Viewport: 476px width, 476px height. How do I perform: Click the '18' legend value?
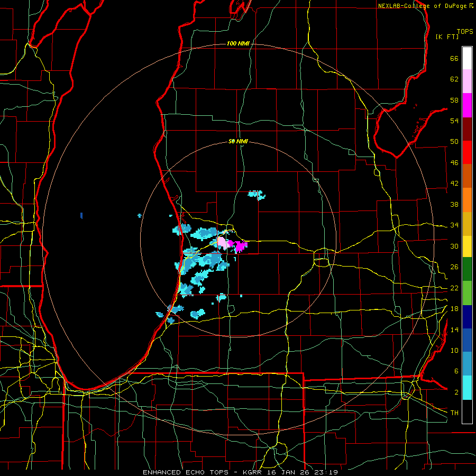pyautogui.click(x=454, y=309)
